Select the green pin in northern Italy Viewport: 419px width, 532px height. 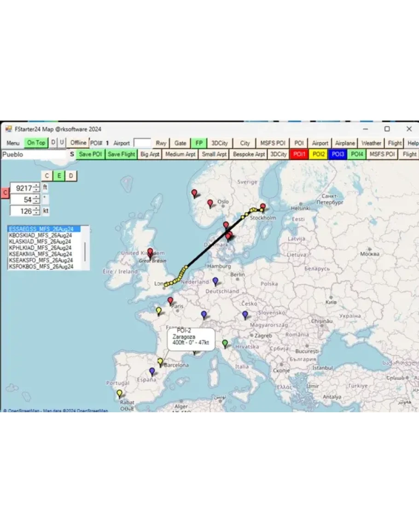pos(225,343)
